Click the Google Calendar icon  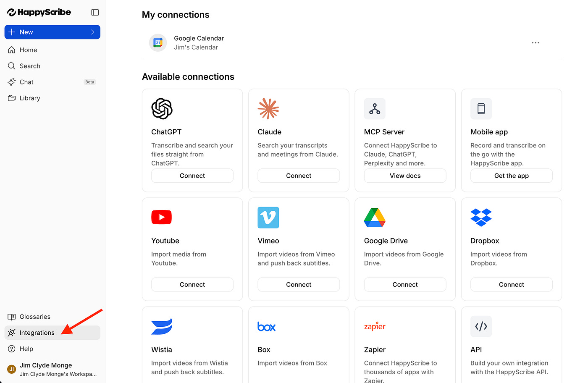coord(158,43)
